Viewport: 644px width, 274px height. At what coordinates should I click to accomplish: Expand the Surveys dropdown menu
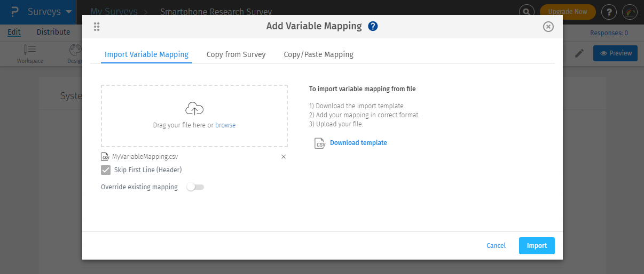(69, 12)
